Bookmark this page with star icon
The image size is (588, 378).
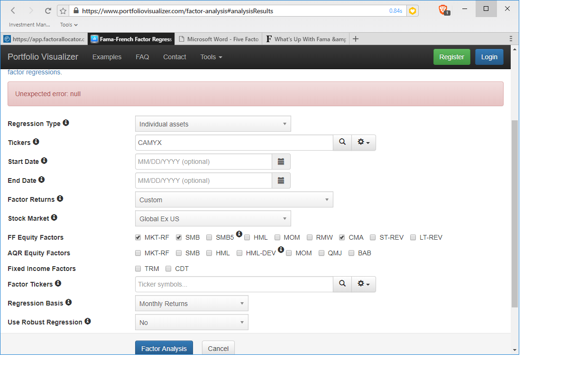point(63,10)
